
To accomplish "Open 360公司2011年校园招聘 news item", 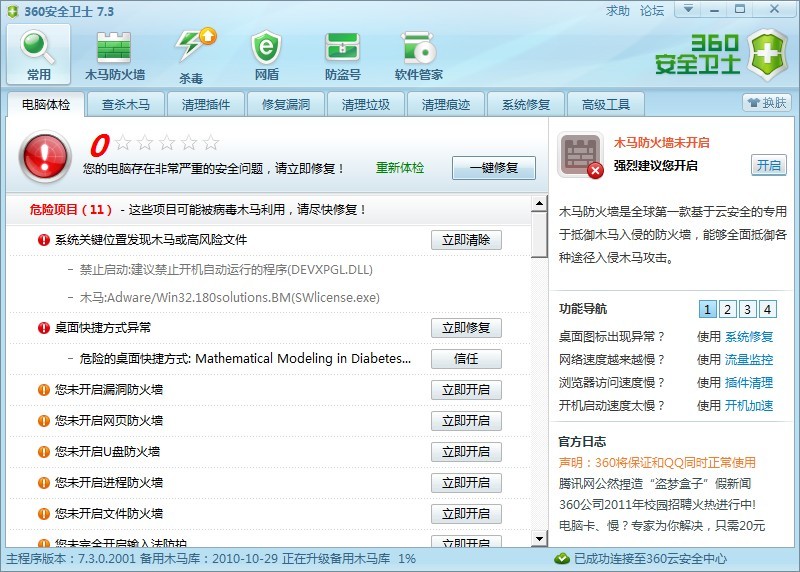I will 657,505.
